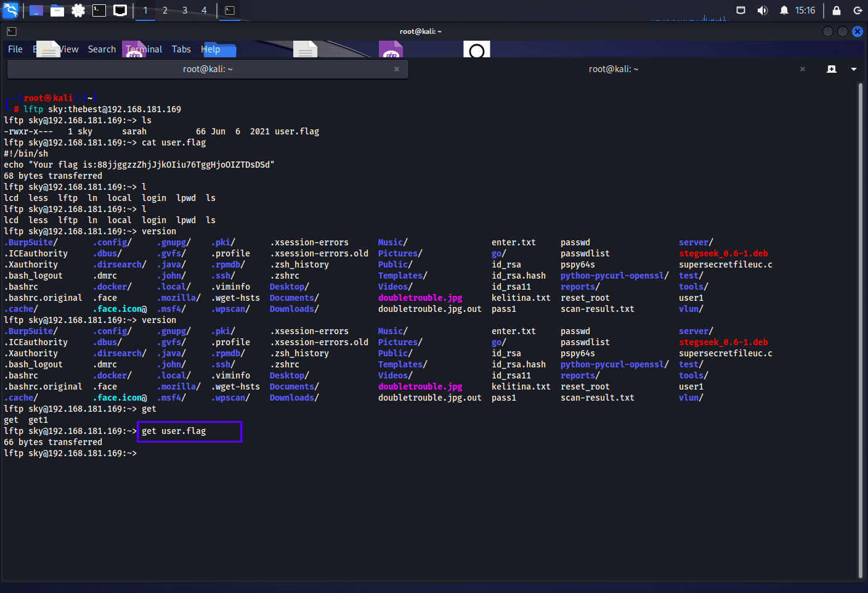Open the settings gear taskbar icon

click(78, 10)
